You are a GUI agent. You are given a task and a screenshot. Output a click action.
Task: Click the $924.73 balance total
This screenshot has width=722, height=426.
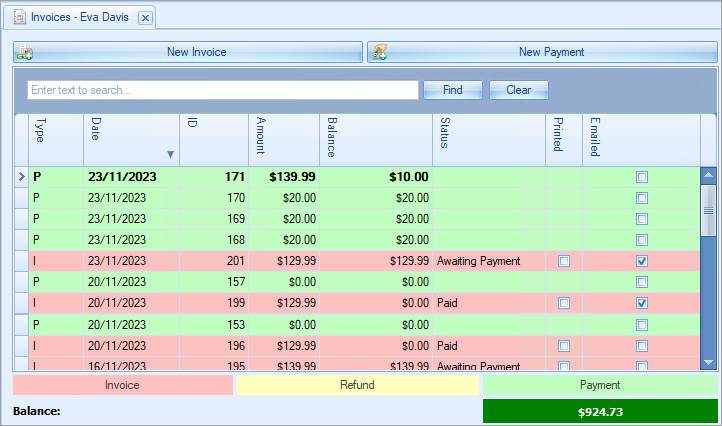click(x=600, y=411)
